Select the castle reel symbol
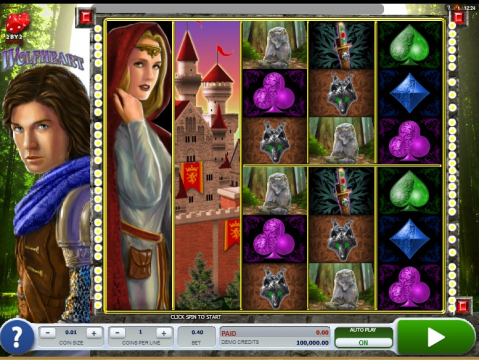 pos(207,166)
